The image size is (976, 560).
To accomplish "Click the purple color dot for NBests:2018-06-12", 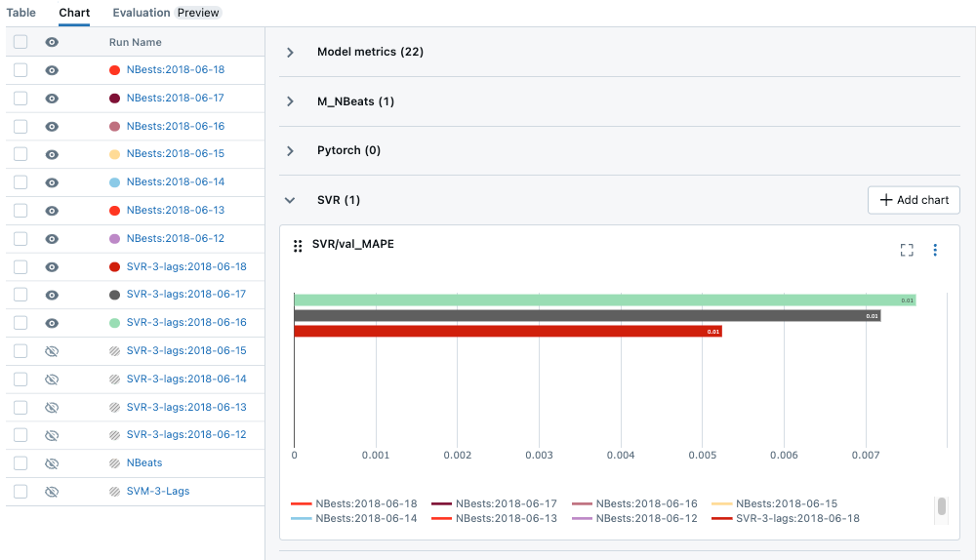I will [114, 239].
